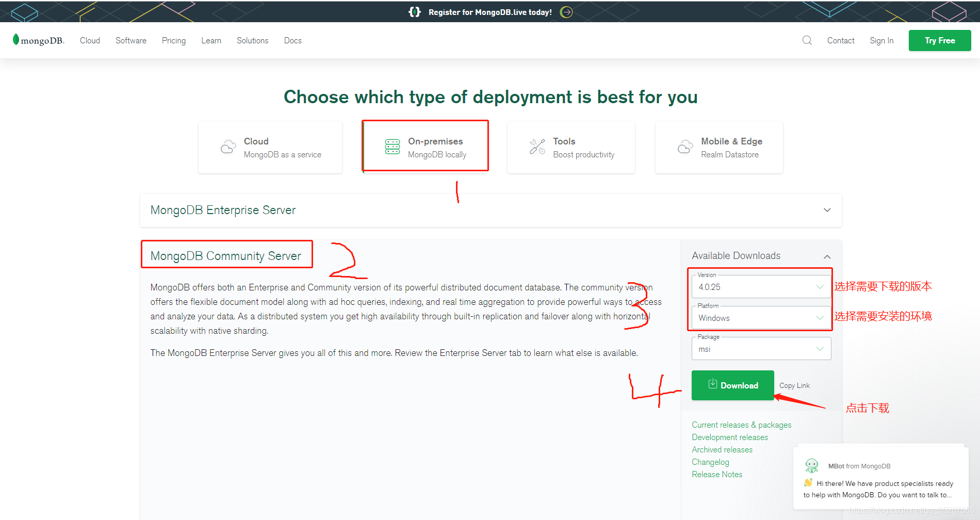This screenshot has width=980, height=520.
Task: Open the Software menu
Action: pyautogui.click(x=131, y=40)
